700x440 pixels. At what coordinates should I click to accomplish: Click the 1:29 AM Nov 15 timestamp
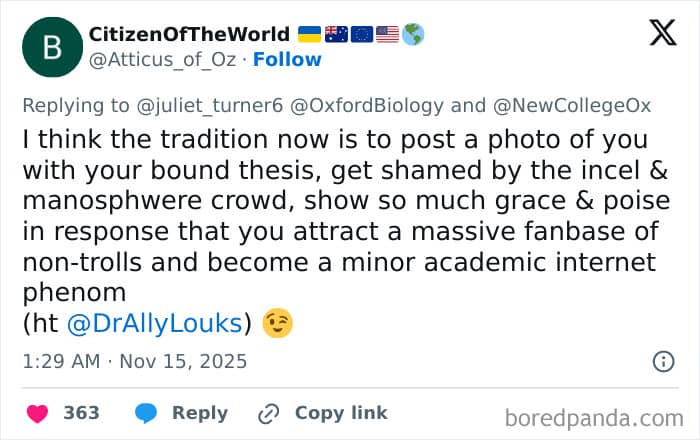pos(133,361)
